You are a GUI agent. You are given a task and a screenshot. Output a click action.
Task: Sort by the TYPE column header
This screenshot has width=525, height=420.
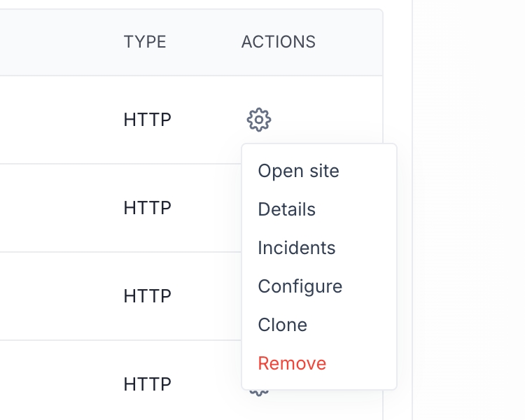[145, 42]
